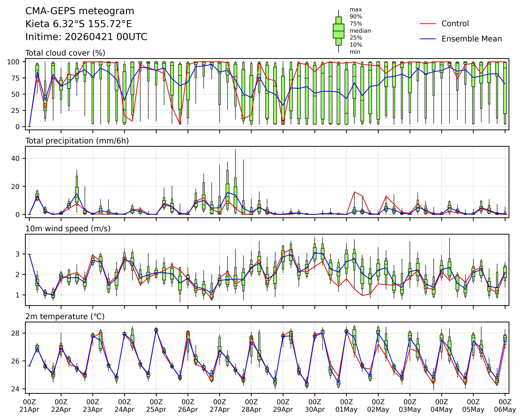
Task: Click the blue Ensemble Mean legend line
Action: (x=428, y=39)
